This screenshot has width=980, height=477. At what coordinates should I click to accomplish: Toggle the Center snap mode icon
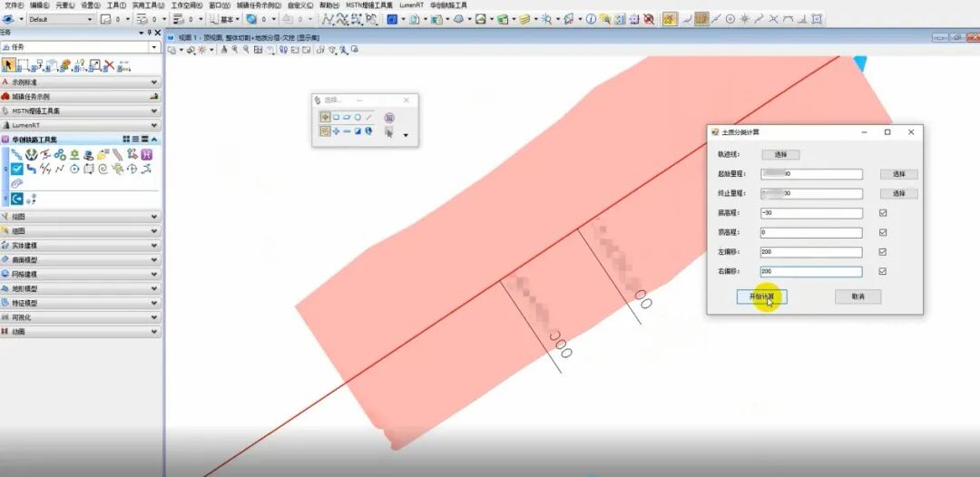point(730,19)
